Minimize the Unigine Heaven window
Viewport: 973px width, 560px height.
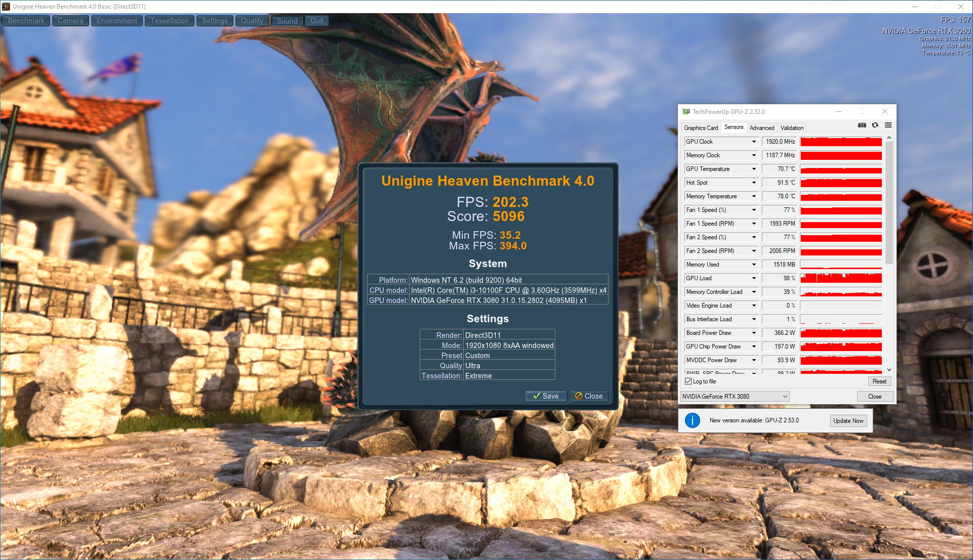click(915, 7)
